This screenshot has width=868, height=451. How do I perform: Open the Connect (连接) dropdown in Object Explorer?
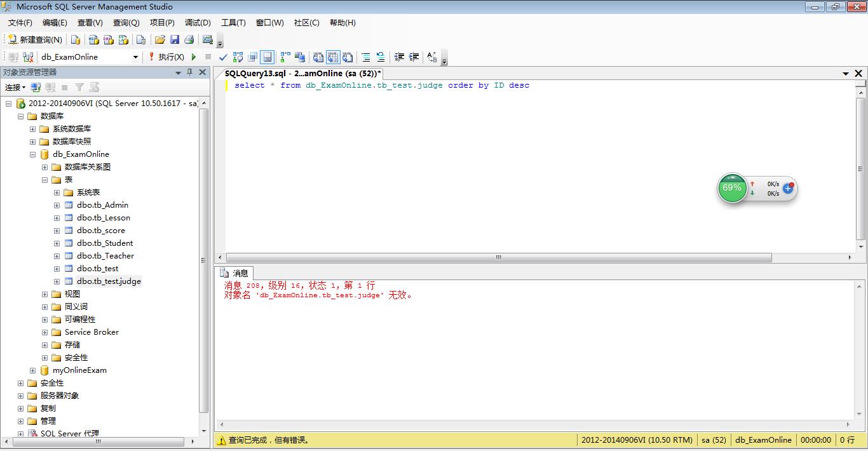pos(15,88)
